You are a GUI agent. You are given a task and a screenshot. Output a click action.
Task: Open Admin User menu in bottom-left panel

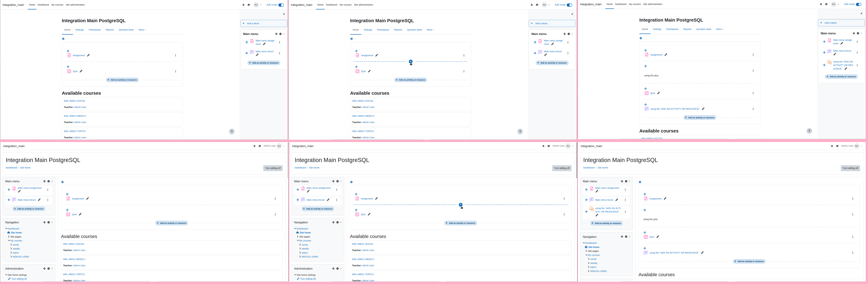click(274, 146)
